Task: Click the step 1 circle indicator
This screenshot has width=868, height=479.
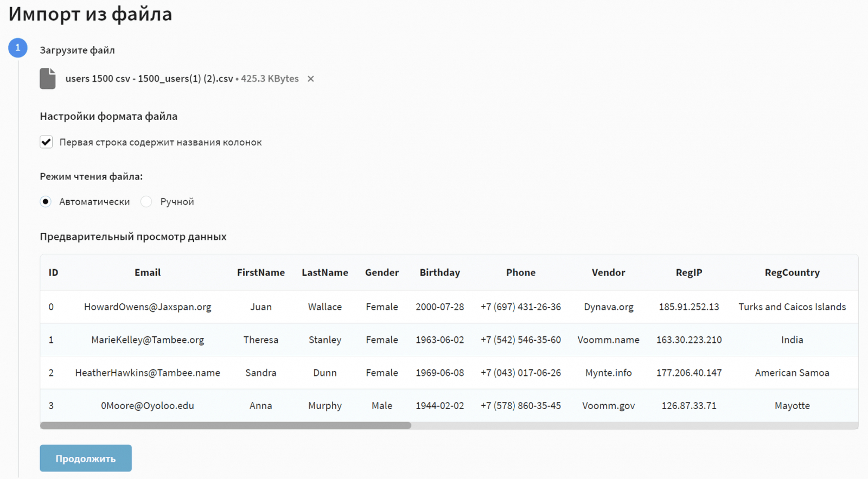Action: pos(18,48)
